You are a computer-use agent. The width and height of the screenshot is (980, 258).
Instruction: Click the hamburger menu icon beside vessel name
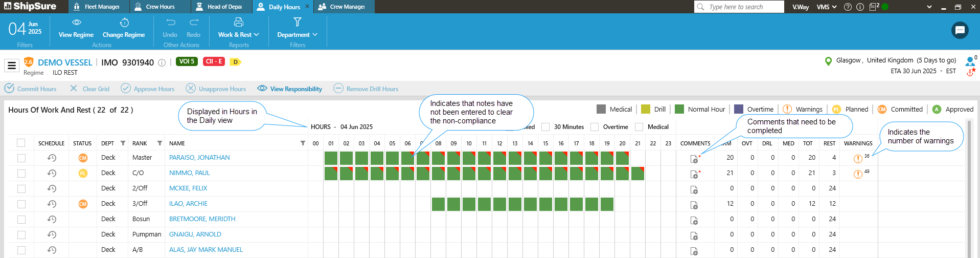(x=12, y=66)
